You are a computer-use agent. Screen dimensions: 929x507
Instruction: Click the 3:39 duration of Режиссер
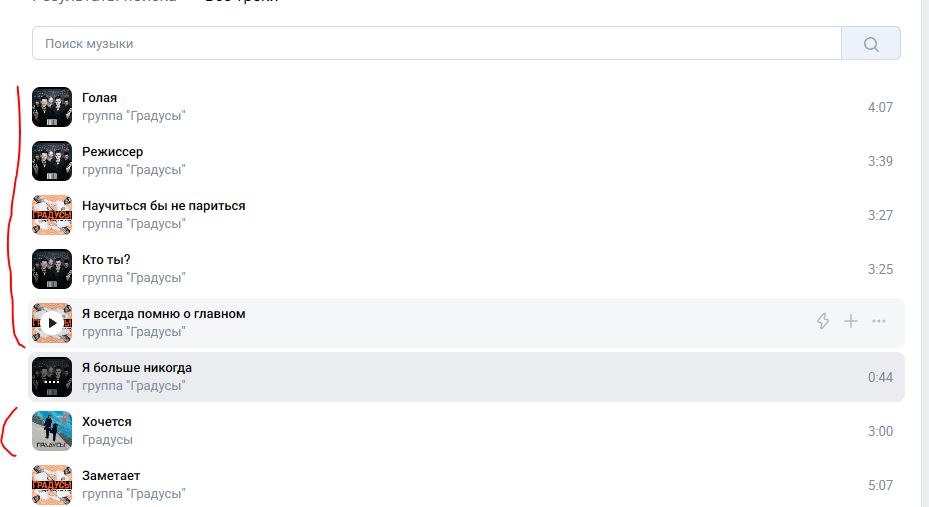pyautogui.click(x=880, y=161)
